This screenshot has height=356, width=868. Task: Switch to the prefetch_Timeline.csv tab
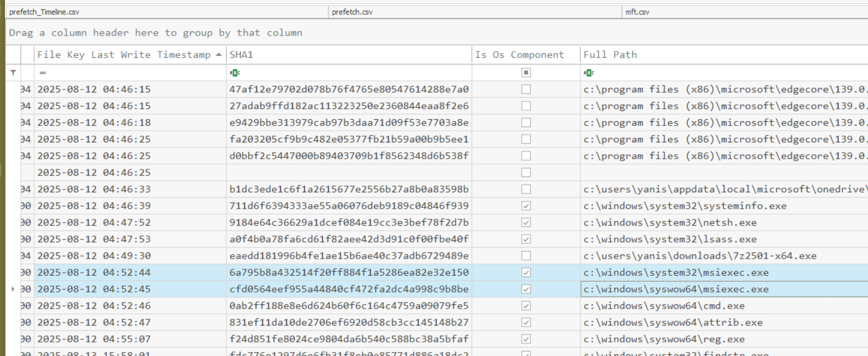(x=167, y=12)
